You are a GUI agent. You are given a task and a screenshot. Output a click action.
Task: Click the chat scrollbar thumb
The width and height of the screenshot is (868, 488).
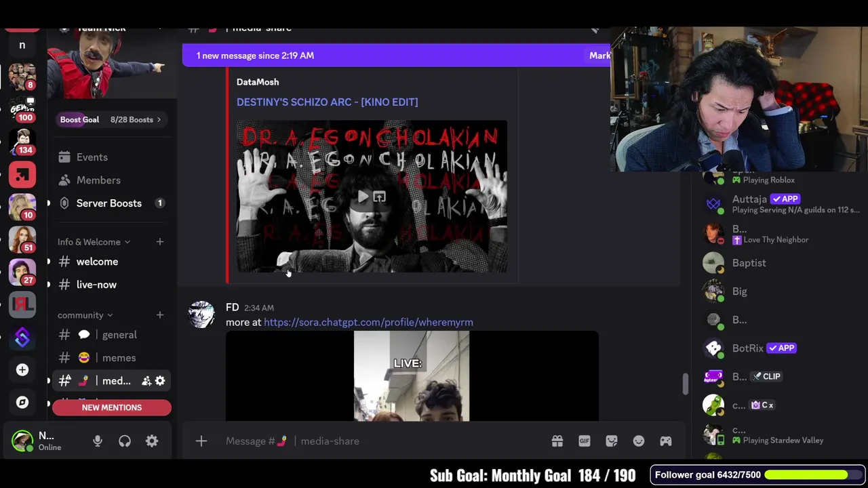685,384
